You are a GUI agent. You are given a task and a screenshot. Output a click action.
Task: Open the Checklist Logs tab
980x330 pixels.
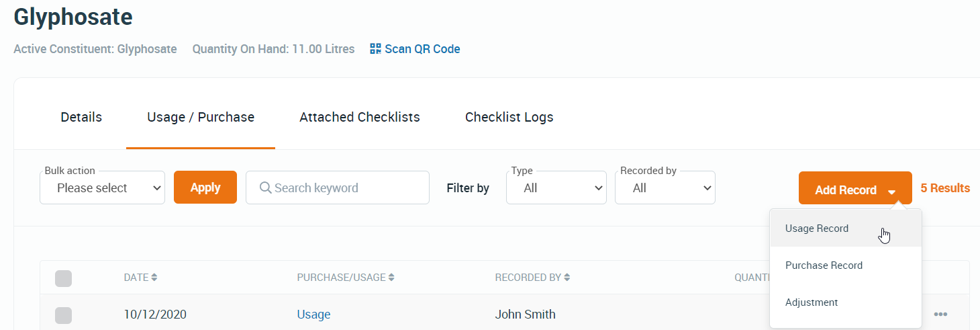pos(509,117)
